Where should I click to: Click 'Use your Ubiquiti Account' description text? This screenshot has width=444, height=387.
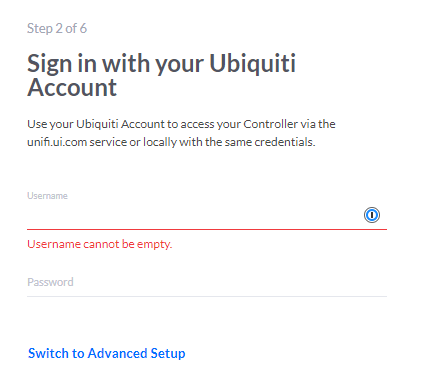(x=96, y=124)
